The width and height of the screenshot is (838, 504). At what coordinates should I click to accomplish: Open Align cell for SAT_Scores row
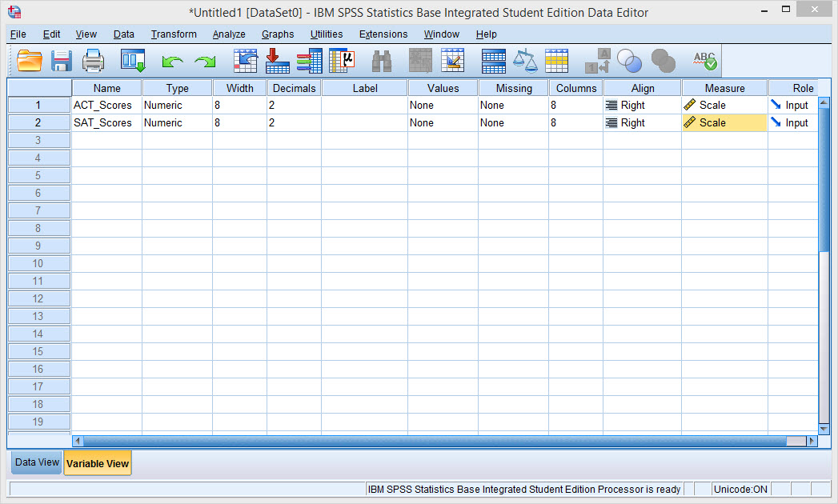click(x=642, y=122)
